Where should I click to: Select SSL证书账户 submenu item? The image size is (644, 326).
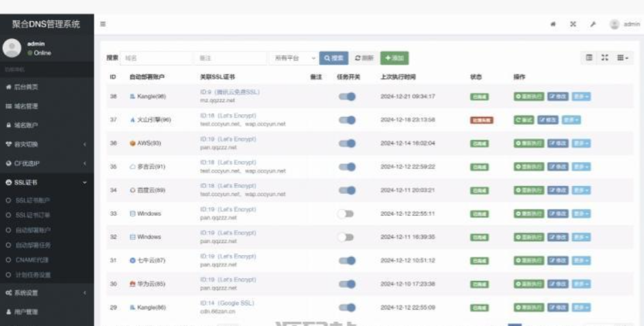tap(47, 200)
